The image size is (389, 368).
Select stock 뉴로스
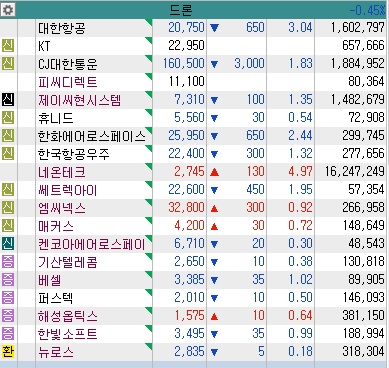(56, 352)
